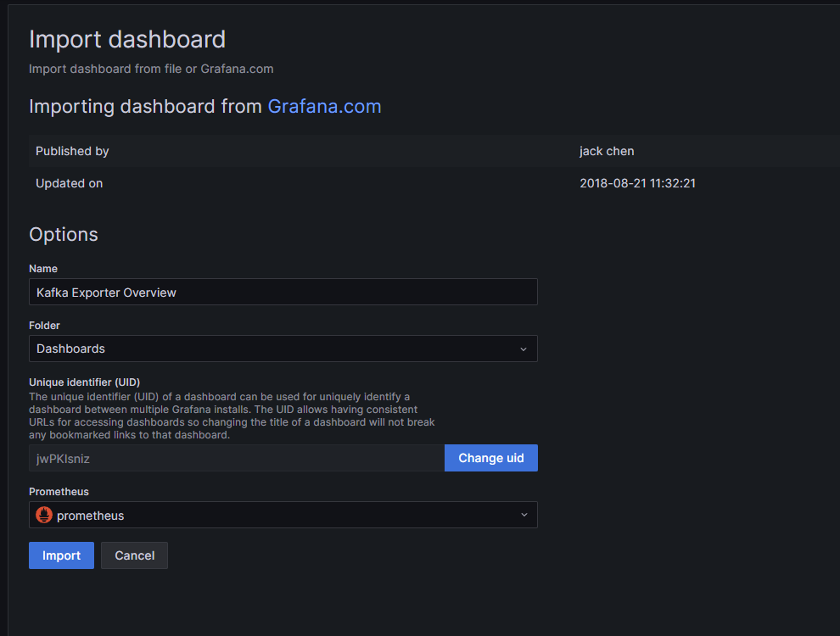Focus the Name field with Kafka Exporter Overview

pos(283,292)
